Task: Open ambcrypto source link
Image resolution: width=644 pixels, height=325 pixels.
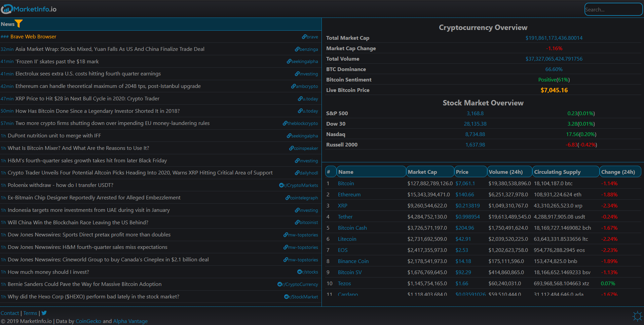Action: pos(305,86)
